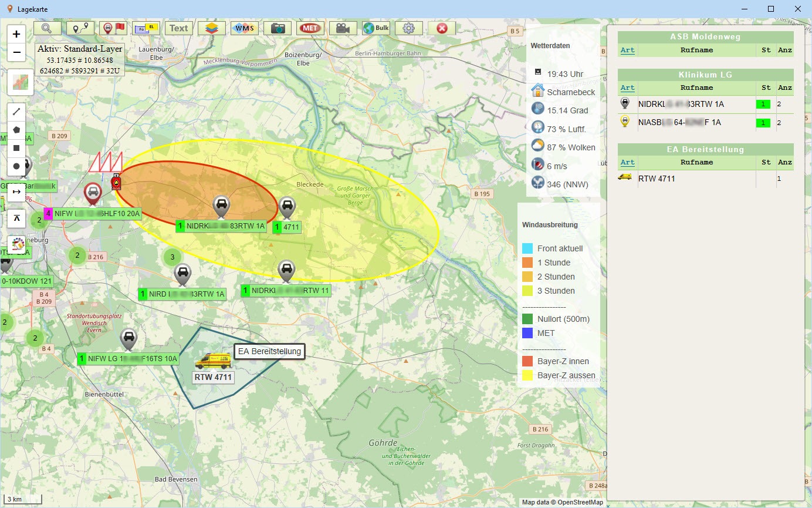Image resolution: width=812 pixels, height=508 pixels.
Task: Click the video camera toolbar icon
Action: tap(343, 28)
